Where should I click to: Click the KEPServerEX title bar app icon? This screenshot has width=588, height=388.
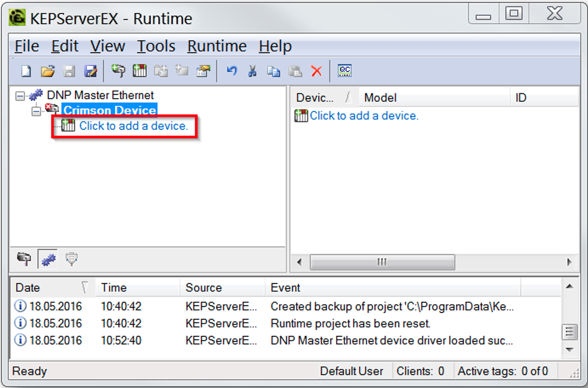pos(17,18)
